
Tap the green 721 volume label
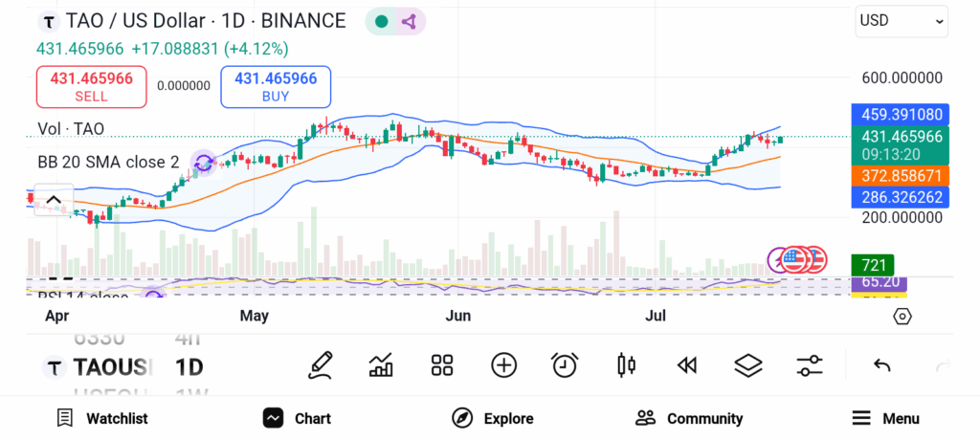pyautogui.click(x=873, y=265)
